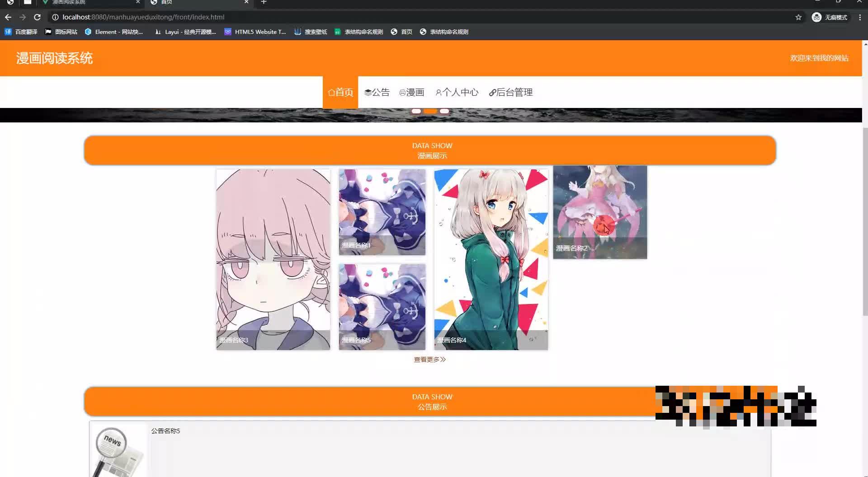Open the 后台管理 navigation menu item
Screen dimensions: 868x477
[x=511, y=92]
